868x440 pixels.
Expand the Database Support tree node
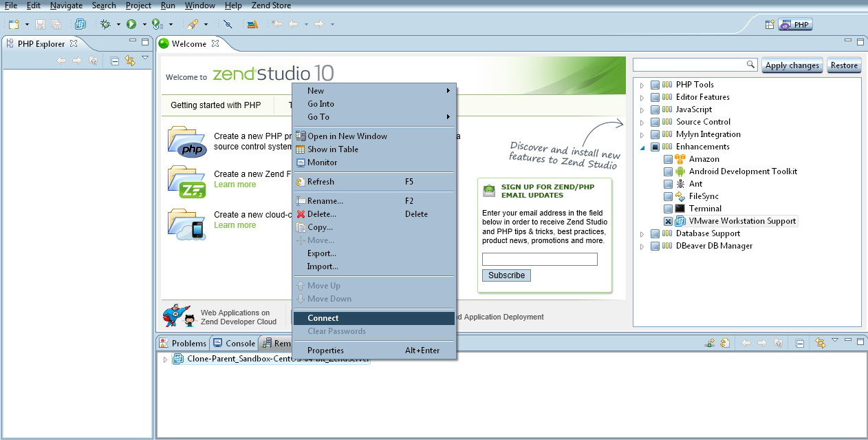(642, 233)
